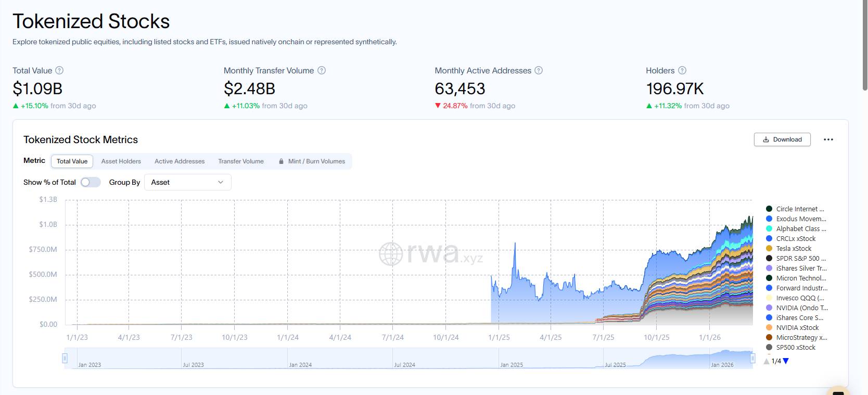Viewport: 868px width, 395px height.
Task: Hide Tesla xStock series in legend
Action: point(793,249)
